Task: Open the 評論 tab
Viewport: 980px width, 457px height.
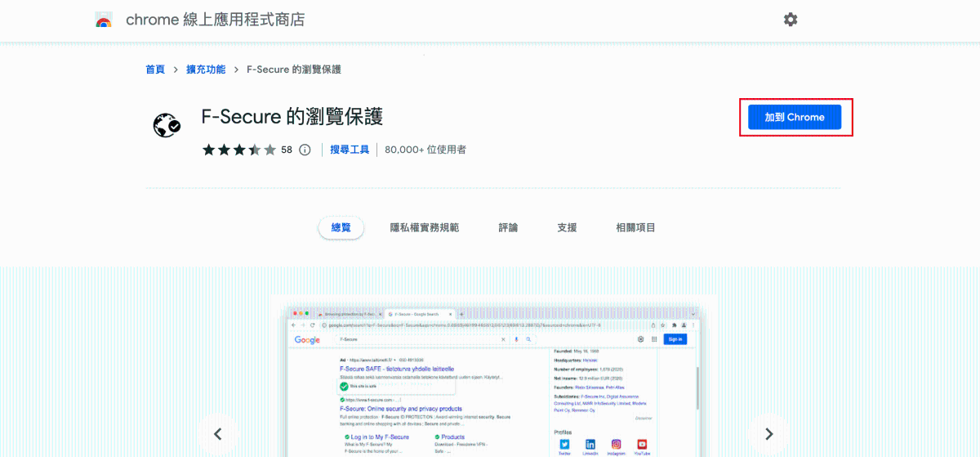Action: click(508, 227)
